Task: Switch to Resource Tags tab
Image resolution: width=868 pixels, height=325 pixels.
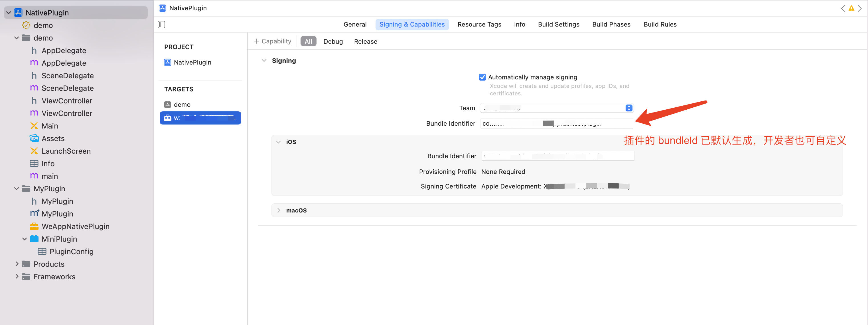Action: [479, 24]
